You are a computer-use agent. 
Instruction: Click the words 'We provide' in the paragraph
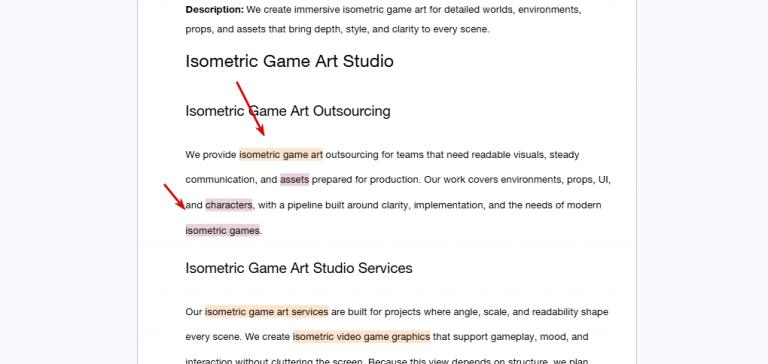(211, 155)
